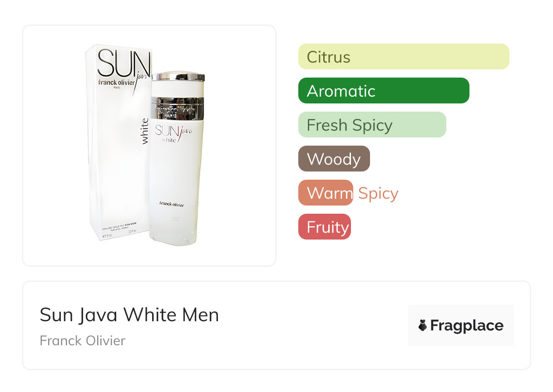553x392 pixels.
Task: Click the silver cap of the bottle
Action: [x=178, y=77]
